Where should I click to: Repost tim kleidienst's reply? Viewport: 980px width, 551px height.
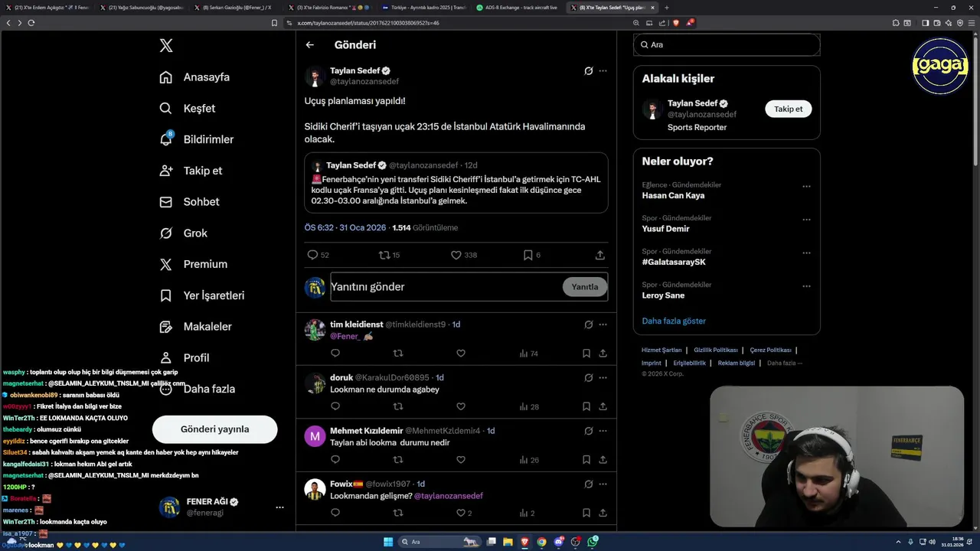(x=397, y=354)
